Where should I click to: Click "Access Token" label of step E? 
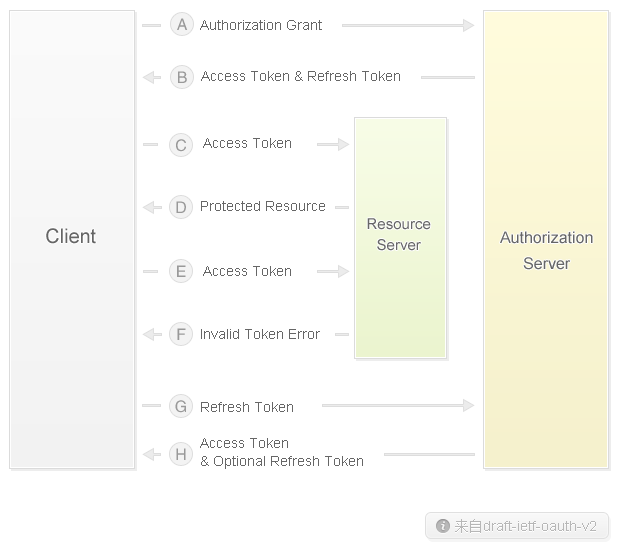247,271
